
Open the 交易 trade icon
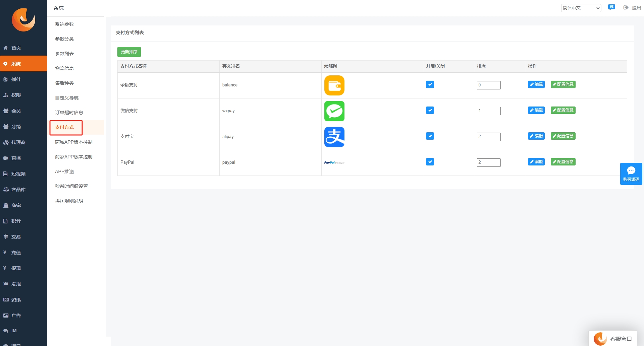[x=6, y=237]
